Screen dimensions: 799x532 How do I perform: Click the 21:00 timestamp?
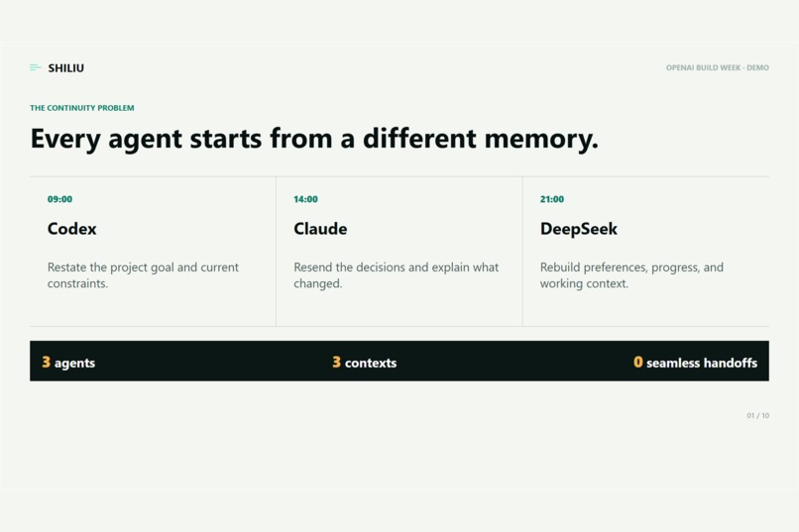[x=552, y=199]
